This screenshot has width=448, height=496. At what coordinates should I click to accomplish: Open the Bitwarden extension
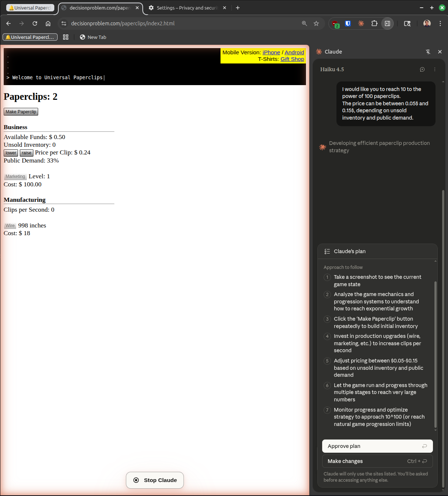click(x=348, y=23)
